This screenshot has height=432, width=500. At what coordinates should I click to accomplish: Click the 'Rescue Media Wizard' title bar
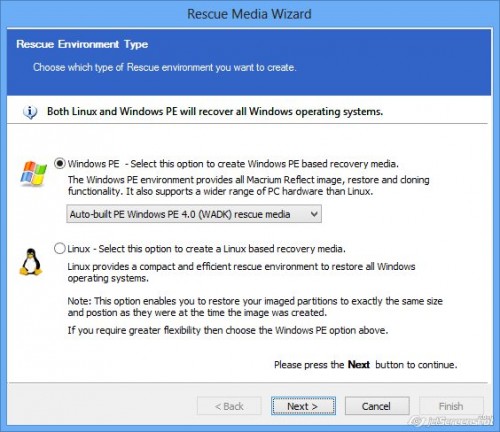249,14
